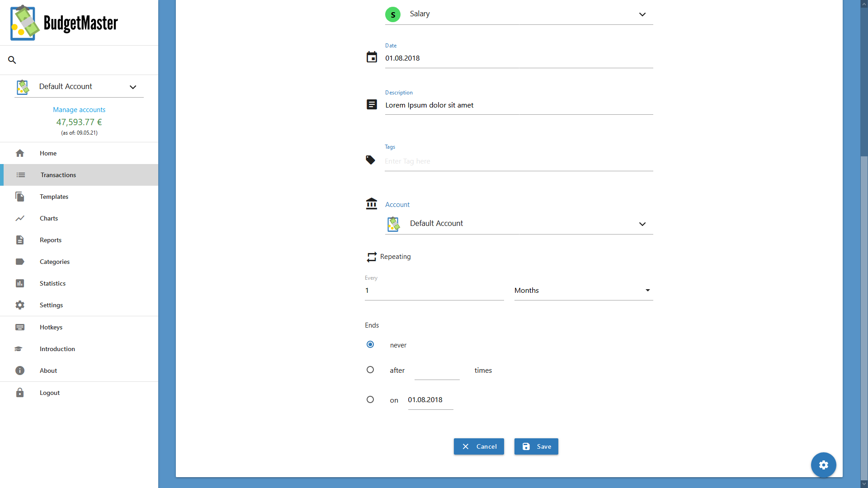Click the Default Account form icon
Screen dimensions: 868x488
coord(393,224)
